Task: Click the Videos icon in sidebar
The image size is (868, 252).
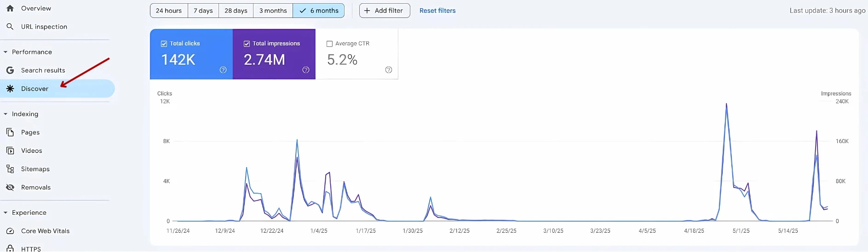Action: pyautogui.click(x=10, y=151)
